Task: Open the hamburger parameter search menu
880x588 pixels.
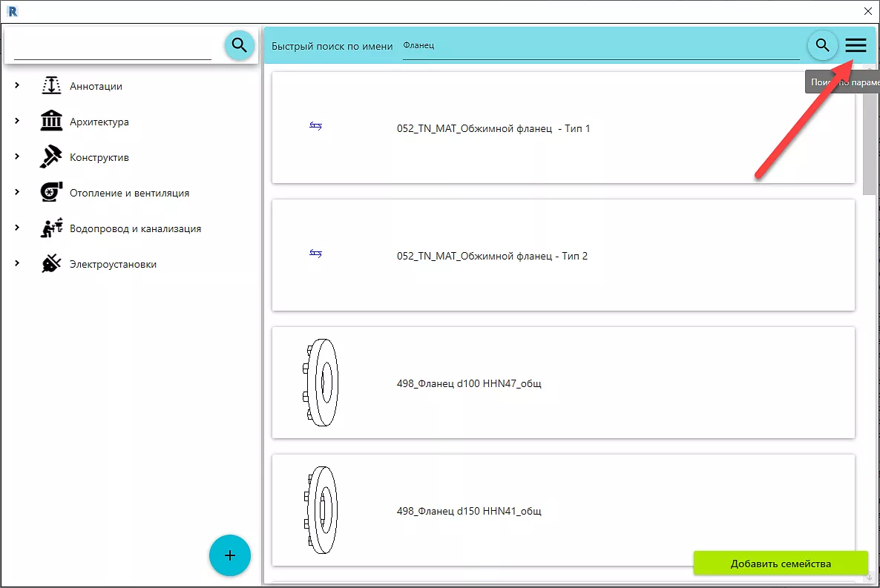Action: (856, 45)
